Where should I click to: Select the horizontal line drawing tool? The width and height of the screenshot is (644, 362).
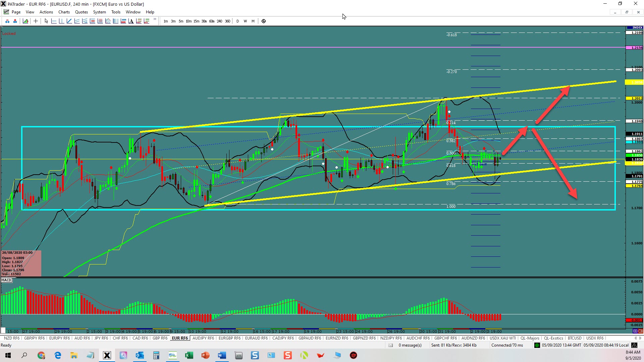point(54,21)
